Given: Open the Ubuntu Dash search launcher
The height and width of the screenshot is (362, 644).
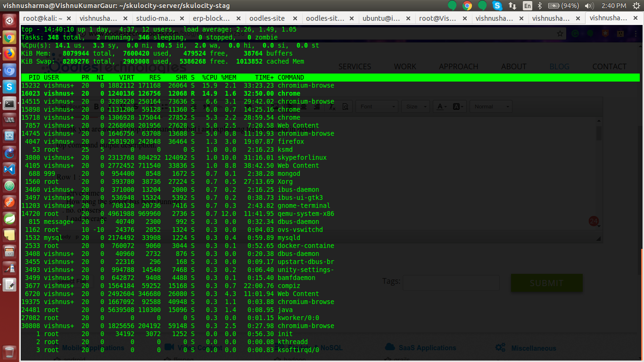Looking at the screenshot, I should [x=9, y=21].
